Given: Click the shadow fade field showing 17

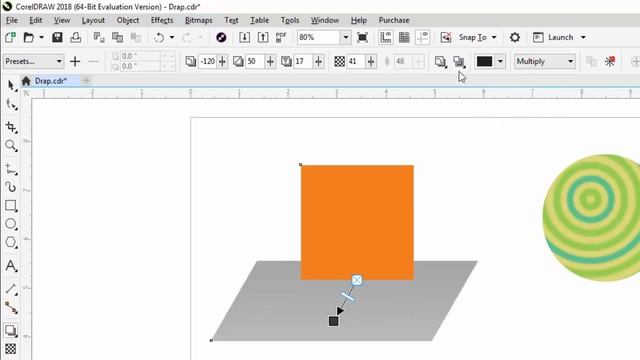Looking at the screenshot, I should click(304, 61).
